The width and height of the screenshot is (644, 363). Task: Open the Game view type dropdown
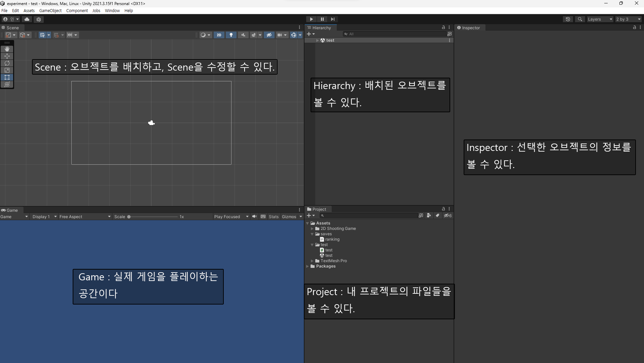14,217
